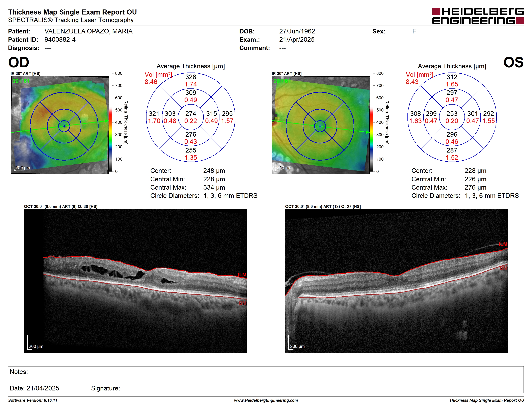Select OD total volume 8.46
This screenshot has height=411, width=532.
coord(151,82)
